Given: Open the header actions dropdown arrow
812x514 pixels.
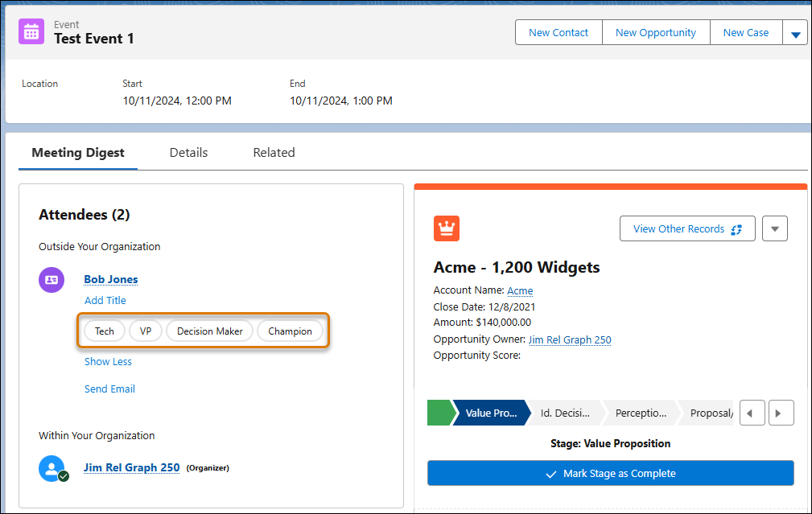Looking at the screenshot, I should (796, 33).
